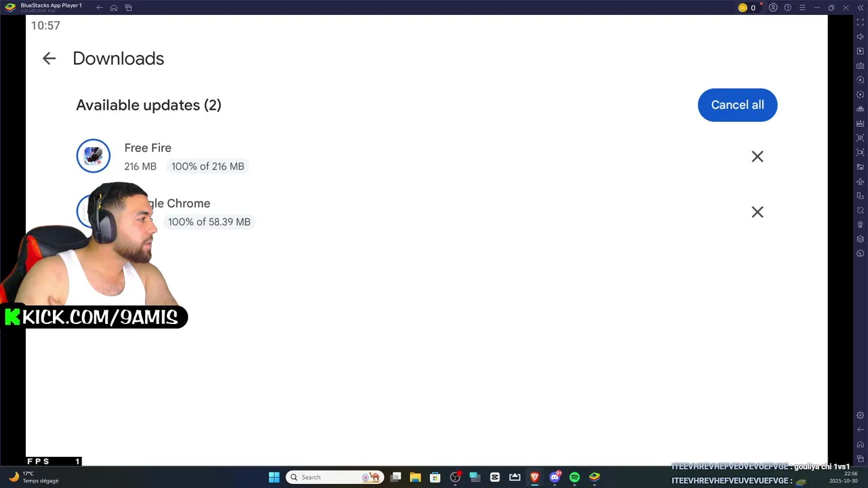Open Windows Start menu

coord(274,477)
